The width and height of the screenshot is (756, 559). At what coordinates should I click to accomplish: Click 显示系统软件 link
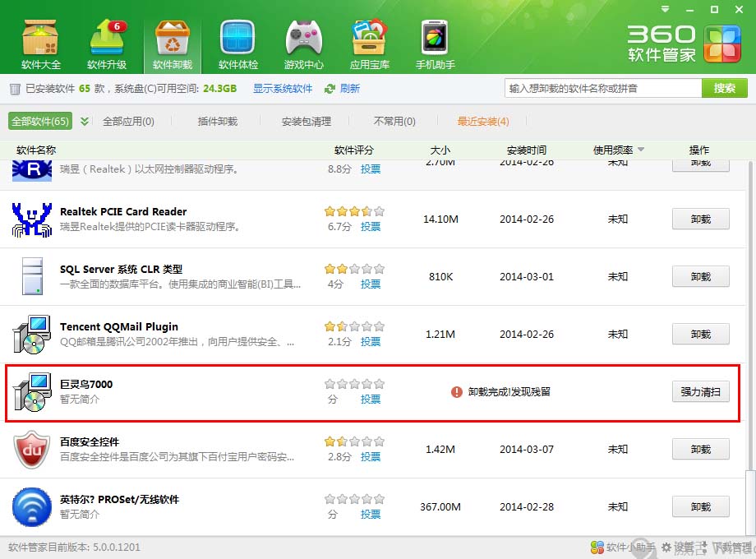pos(283,89)
